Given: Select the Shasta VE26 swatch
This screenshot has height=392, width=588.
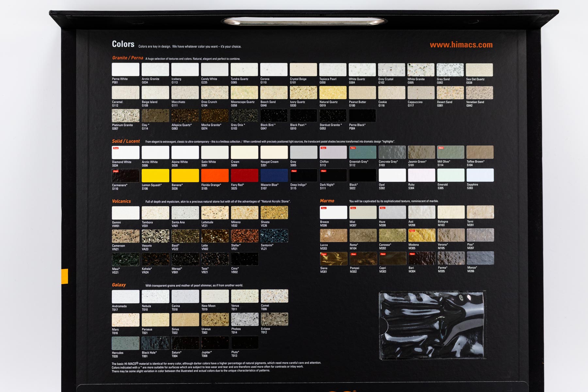Looking at the screenshot, I should 274,213.
